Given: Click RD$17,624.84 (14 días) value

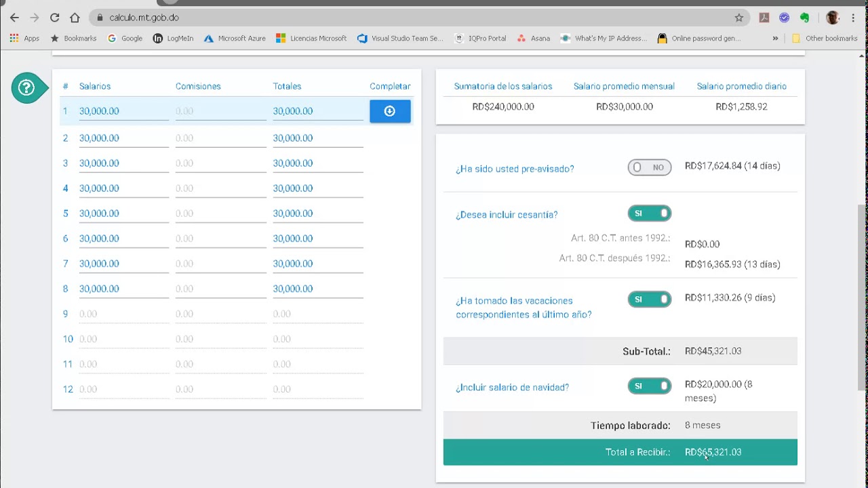Looking at the screenshot, I should pyautogui.click(x=732, y=166).
